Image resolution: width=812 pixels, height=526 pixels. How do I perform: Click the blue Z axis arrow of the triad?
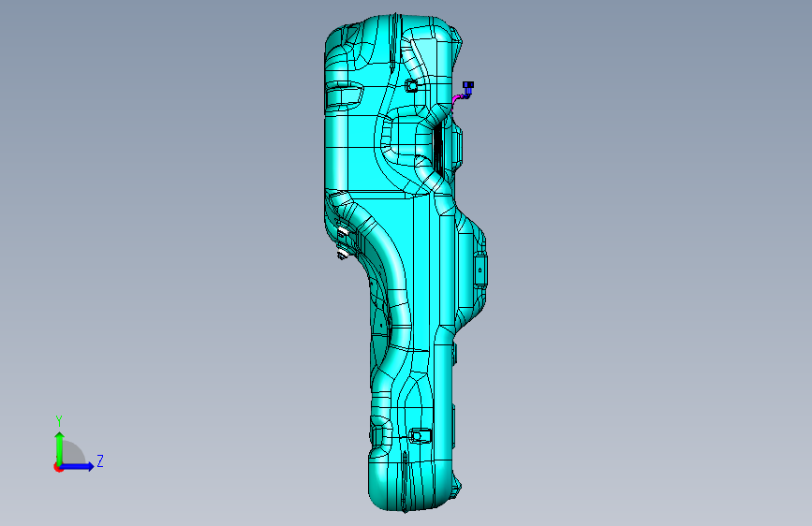pyautogui.click(x=78, y=466)
